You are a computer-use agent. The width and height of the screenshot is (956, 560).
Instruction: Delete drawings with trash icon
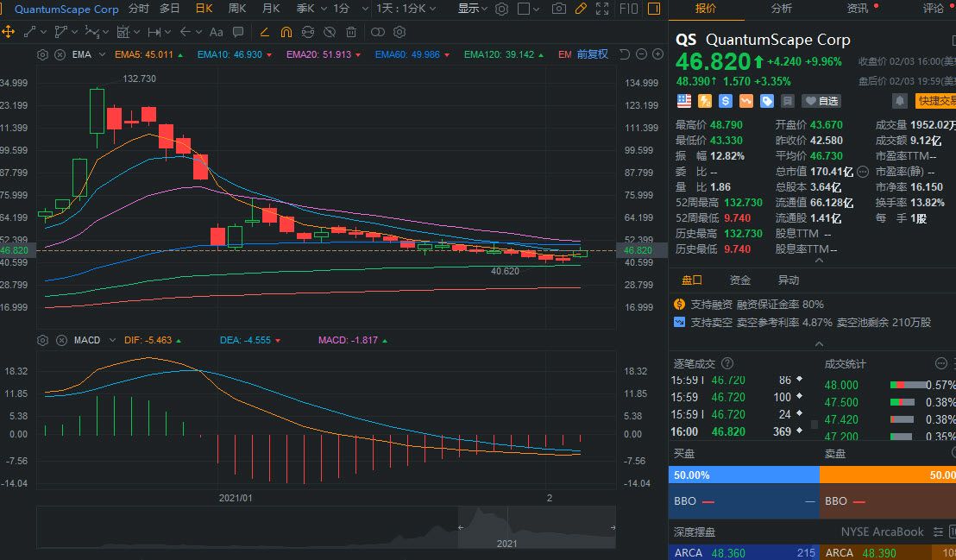tap(351, 32)
